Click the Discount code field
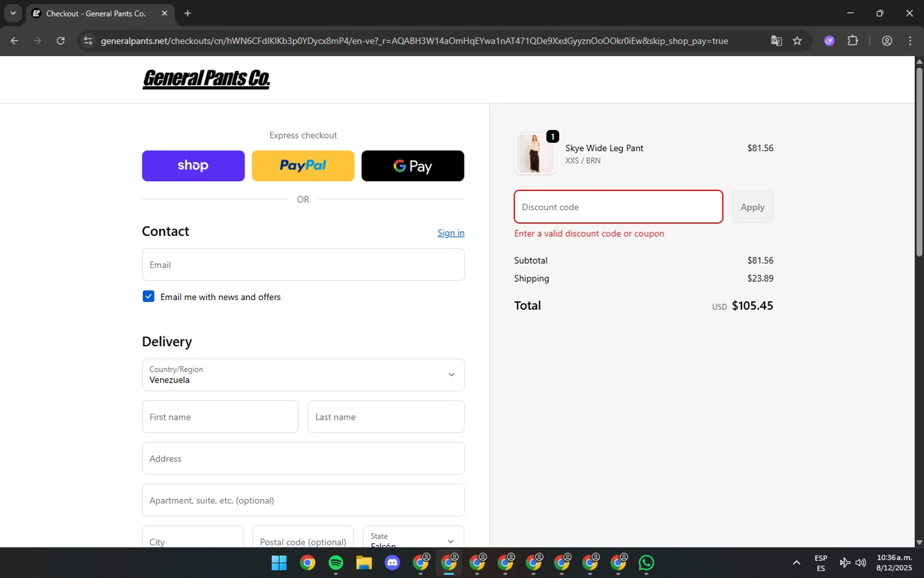The image size is (924, 578). click(x=618, y=207)
